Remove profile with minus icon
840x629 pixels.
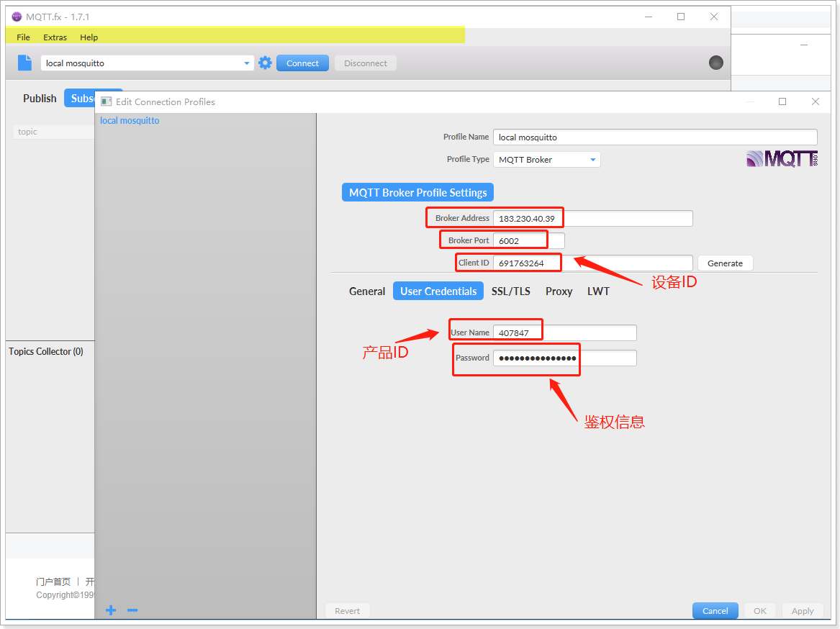[132, 610]
